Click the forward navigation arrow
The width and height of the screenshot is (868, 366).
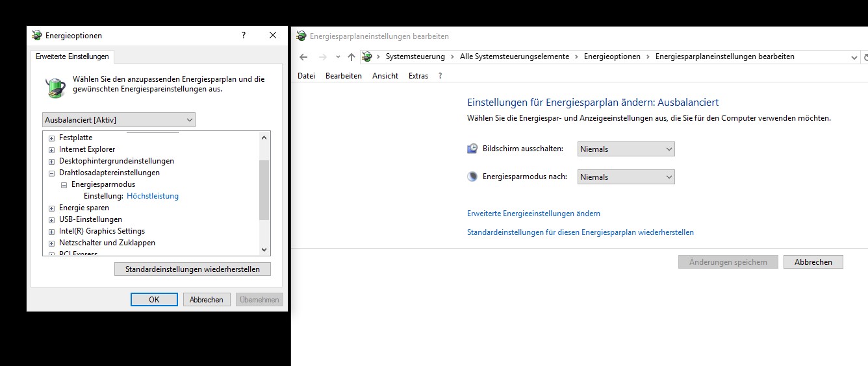point(323,57)
